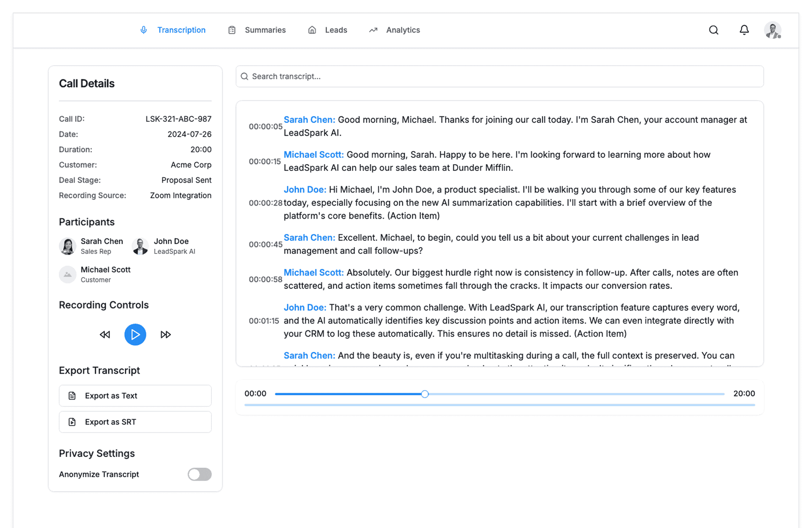Viewport: 812px width, 528px height.
Task: Open the user profile avatar menu
Action: (x=773, y=30)
